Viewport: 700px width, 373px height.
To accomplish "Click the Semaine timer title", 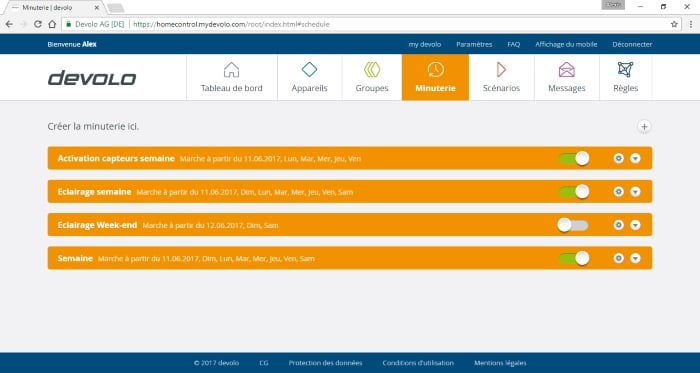I will (x=75, y=258).
